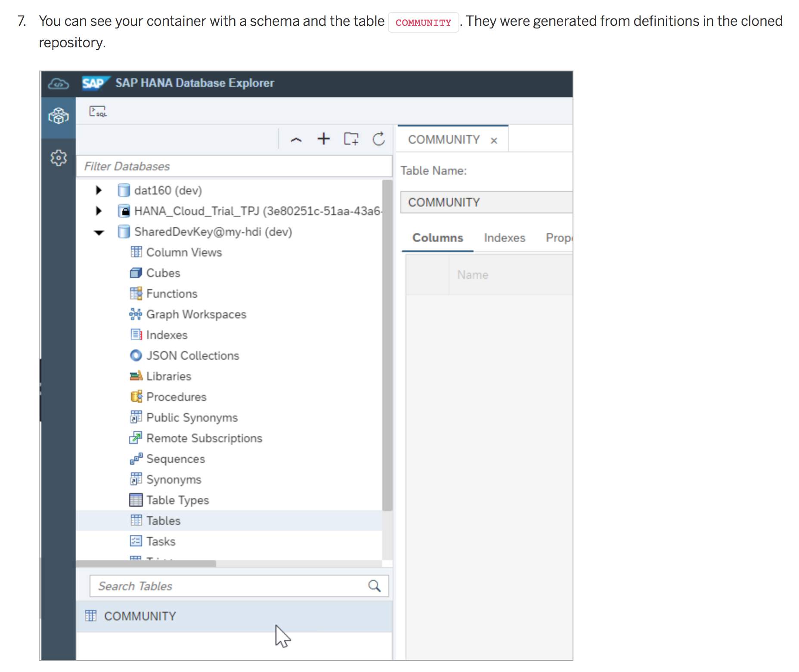Select the Graph Workspaces node
799x672 pixels.
pyautogui.click(x=196, y=314)
